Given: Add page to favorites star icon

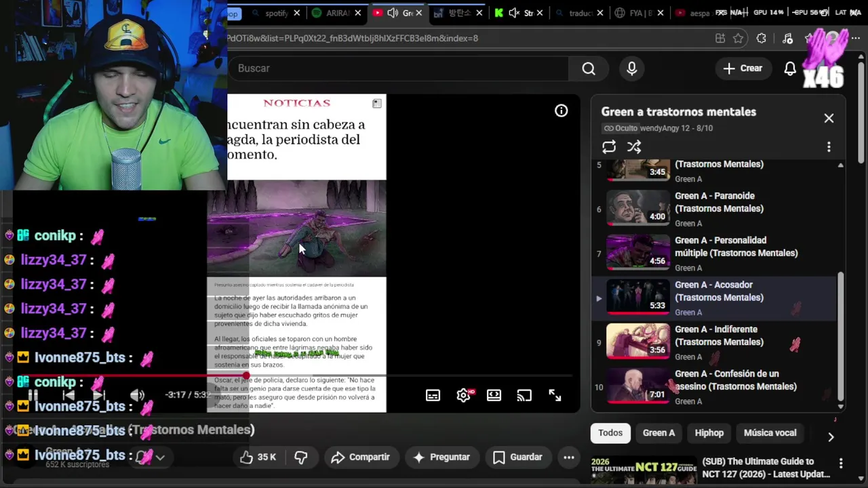Looking at the screenshot, I should pyautogui.click(x=738, y=39).
